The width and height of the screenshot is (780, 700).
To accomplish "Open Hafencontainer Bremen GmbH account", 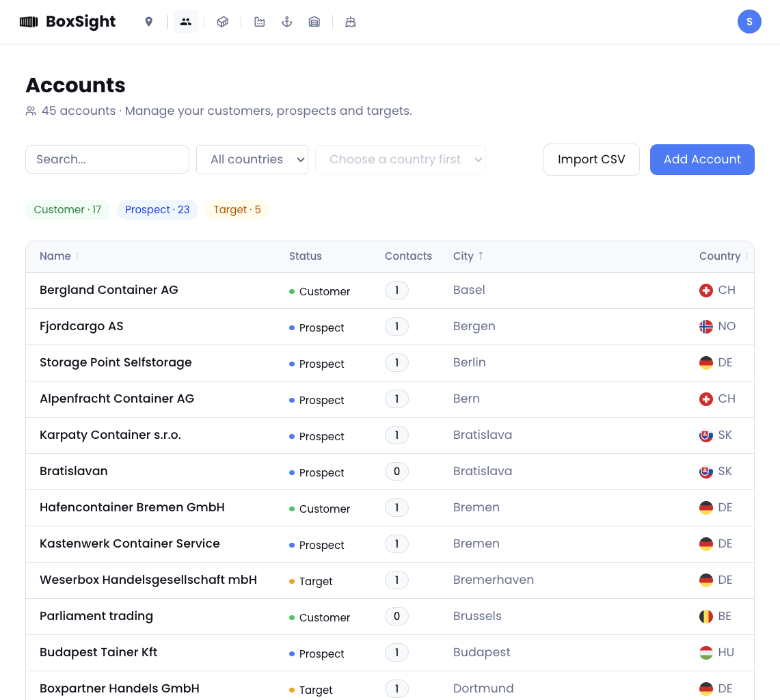I will tap(133, 507).
